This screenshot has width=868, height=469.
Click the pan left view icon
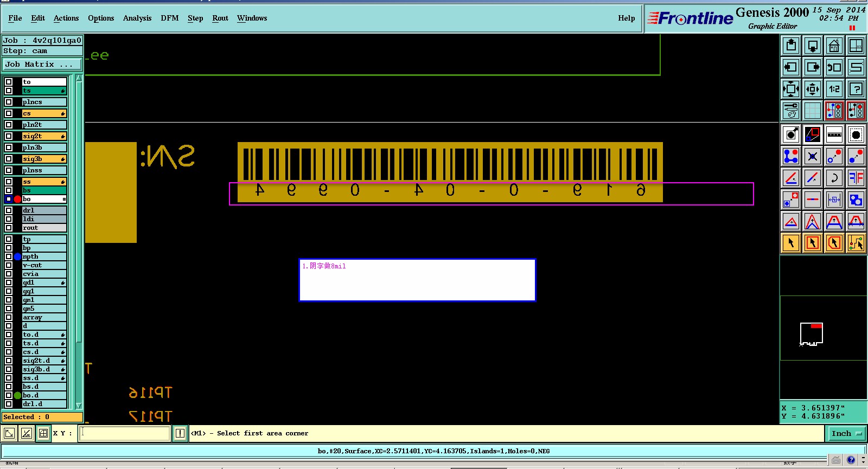pos(791,67)
